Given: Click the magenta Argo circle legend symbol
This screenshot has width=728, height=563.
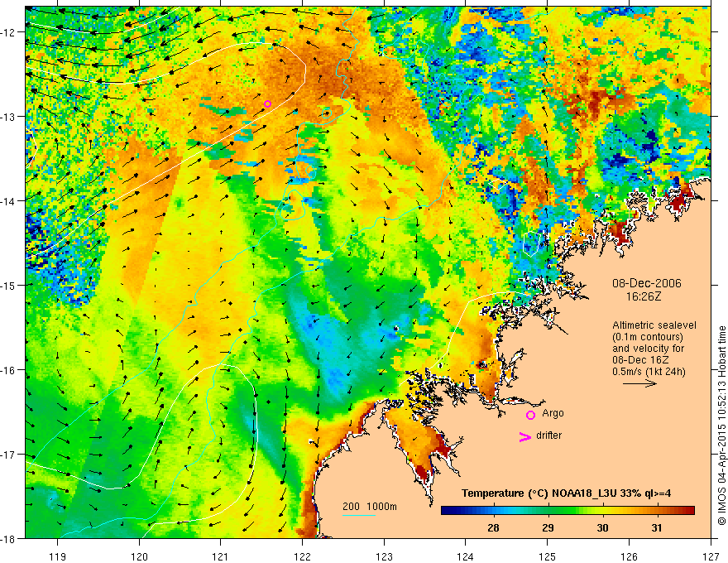Looking at the screenshot, I should 530,415.
